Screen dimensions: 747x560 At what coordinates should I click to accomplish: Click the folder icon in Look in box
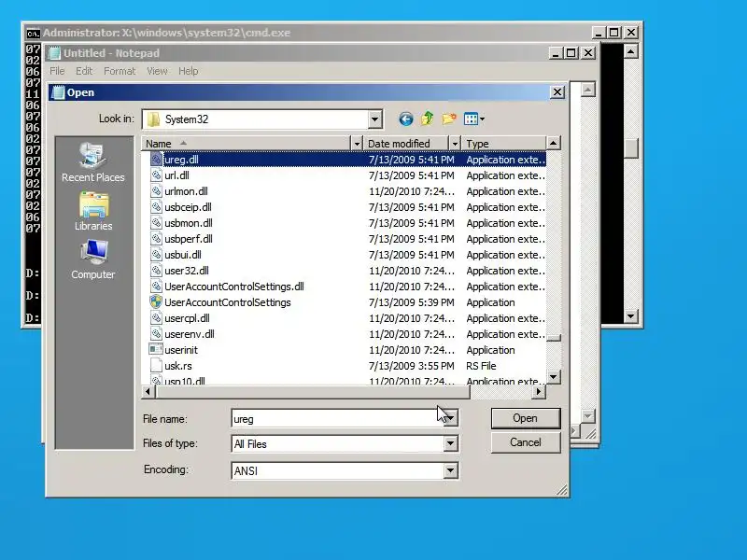(x=154, y=119)
